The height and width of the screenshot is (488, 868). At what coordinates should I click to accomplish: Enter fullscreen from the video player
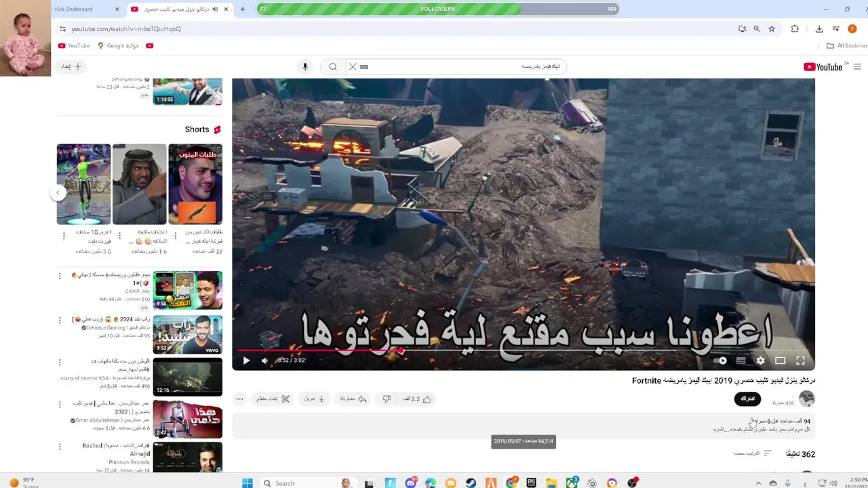coord(800,361)
